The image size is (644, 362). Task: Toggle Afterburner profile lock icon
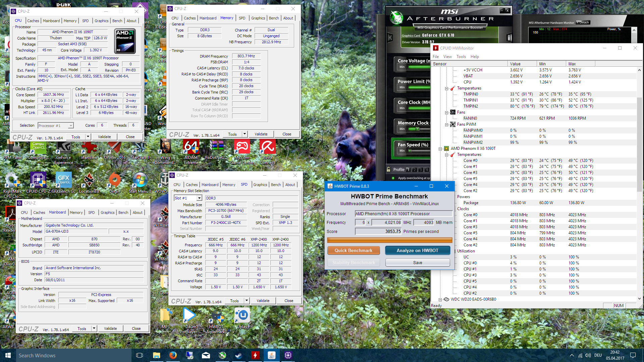pyautogui.click(x=388, y=169)
